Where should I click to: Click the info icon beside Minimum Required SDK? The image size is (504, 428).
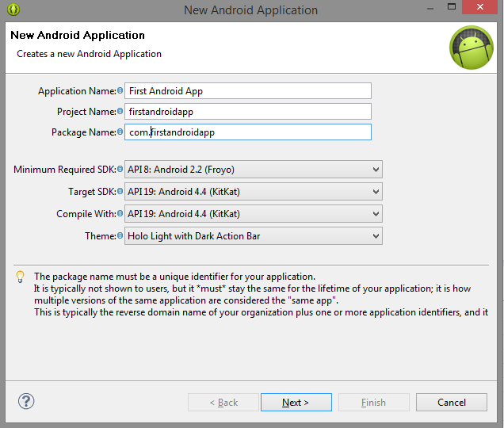(x=120, y=169)
